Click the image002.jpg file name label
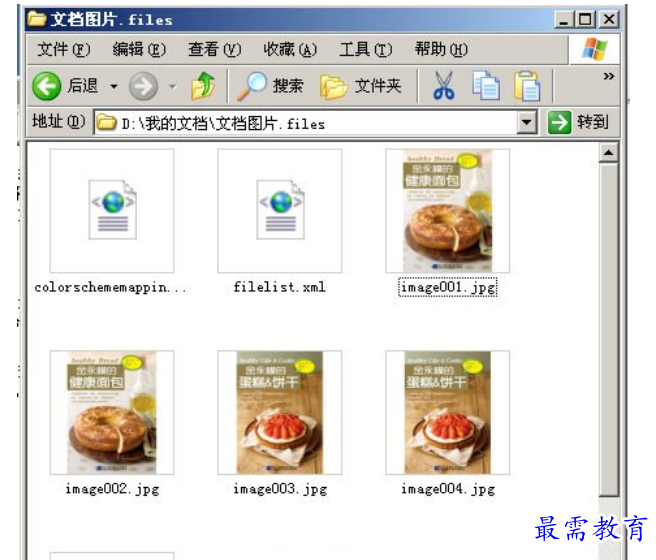The width and height of the screenshot is (656, 560). (112, 489)
